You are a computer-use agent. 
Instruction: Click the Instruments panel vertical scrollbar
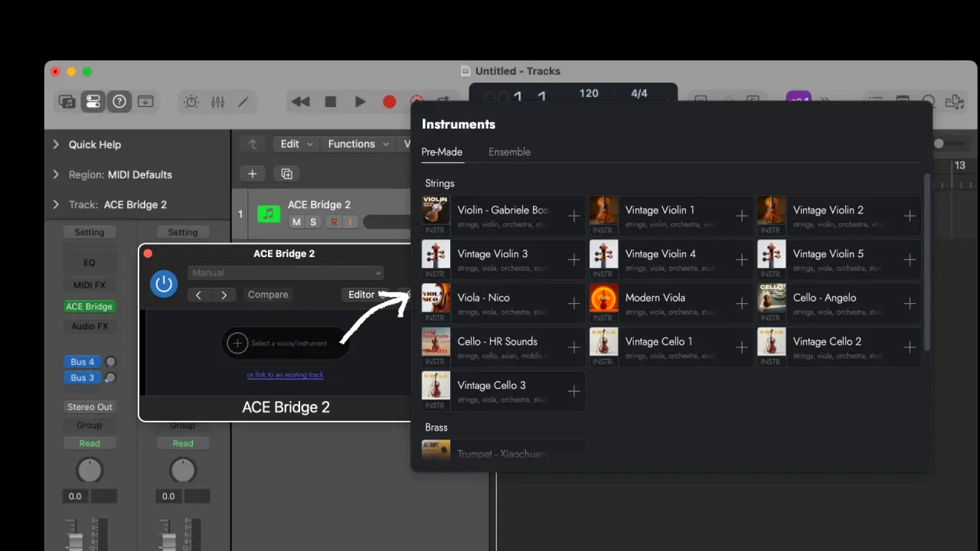tap(928, 262)
